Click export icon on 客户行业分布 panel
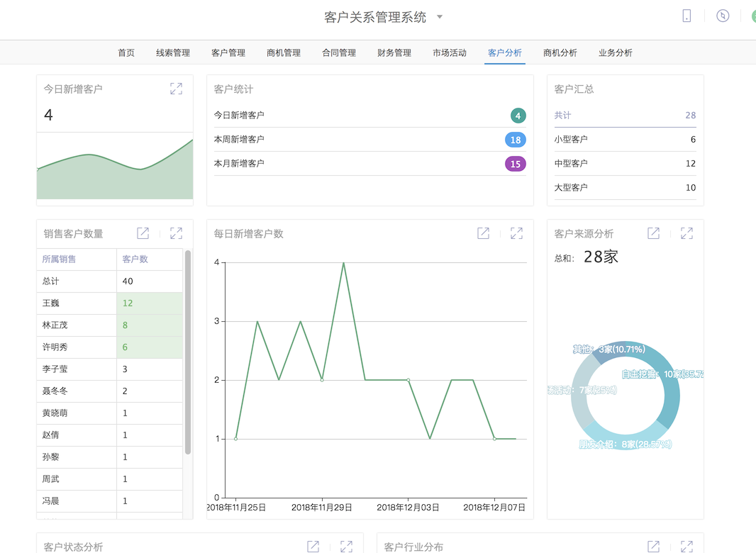 pyautogui.click(x=653, y=546)
